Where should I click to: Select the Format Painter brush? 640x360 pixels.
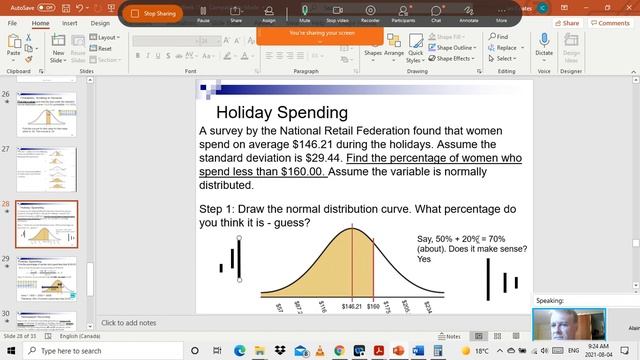tap(29, 59)
